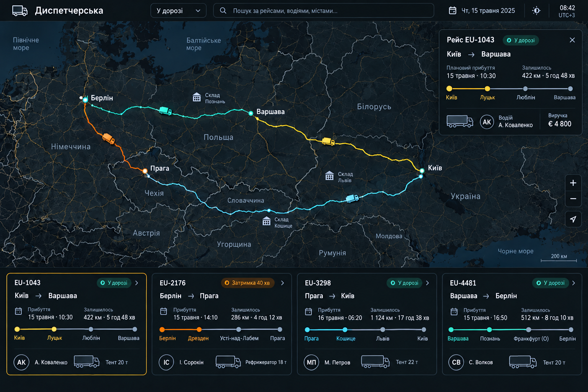
Task: Select the blue truck on Prague–Kyiv route
Action: point(352,198)
